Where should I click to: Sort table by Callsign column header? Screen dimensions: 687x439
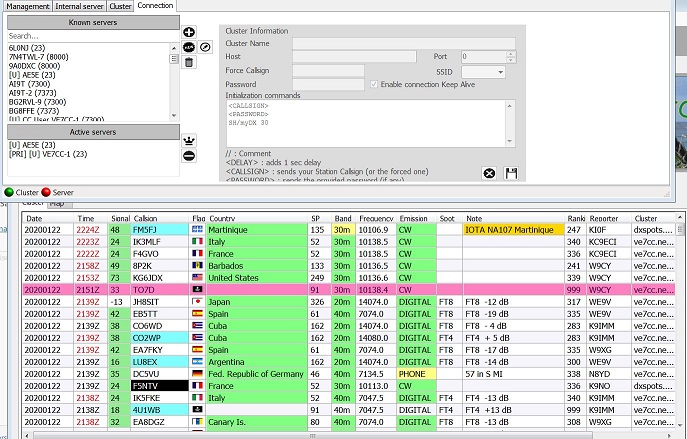(x=160, y=218)
